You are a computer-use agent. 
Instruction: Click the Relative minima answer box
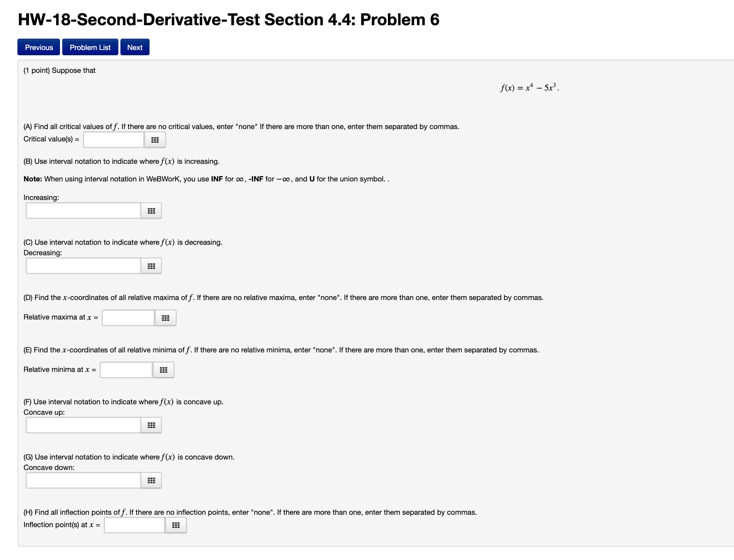coord(126,369)
